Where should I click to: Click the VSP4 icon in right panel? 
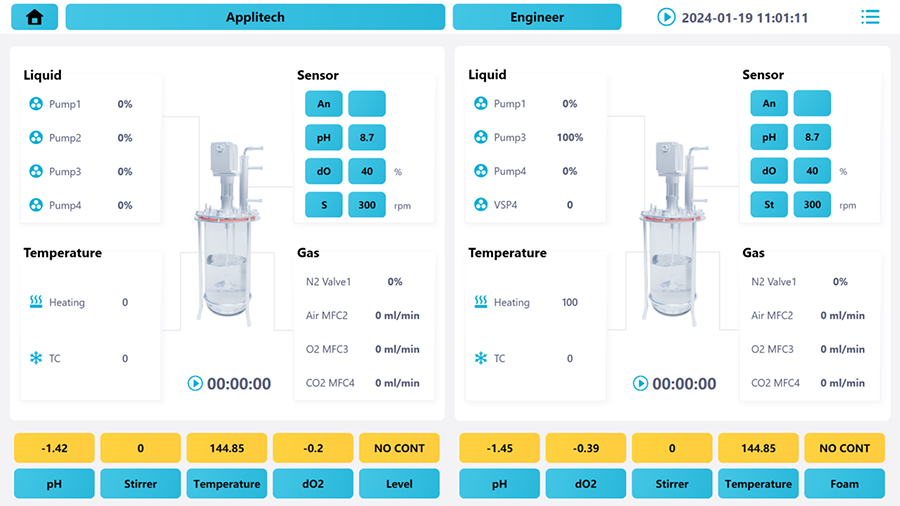(481, 205)
